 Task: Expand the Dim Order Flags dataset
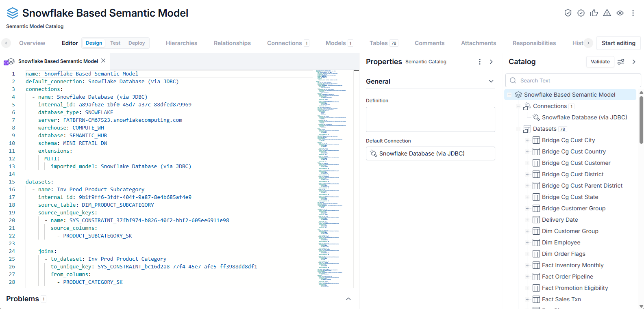coord(527,254)
